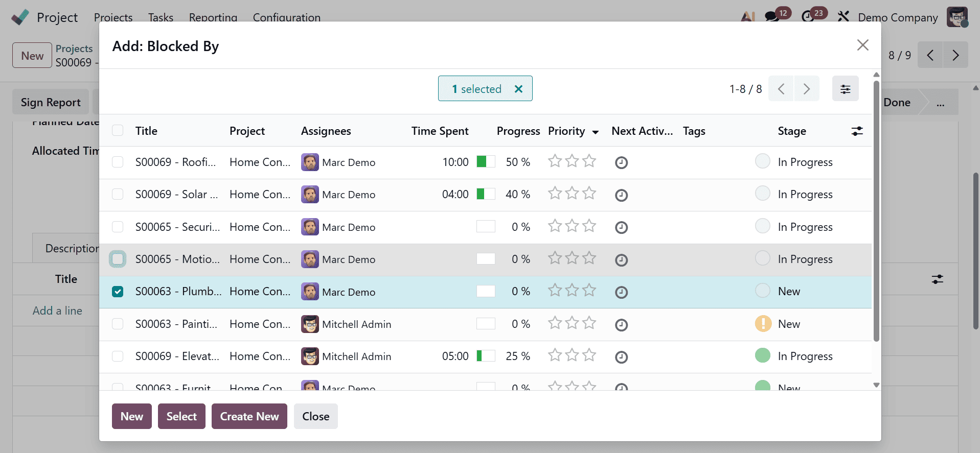Check the S00069 - Elevat... row checkbox

(118, 356)
